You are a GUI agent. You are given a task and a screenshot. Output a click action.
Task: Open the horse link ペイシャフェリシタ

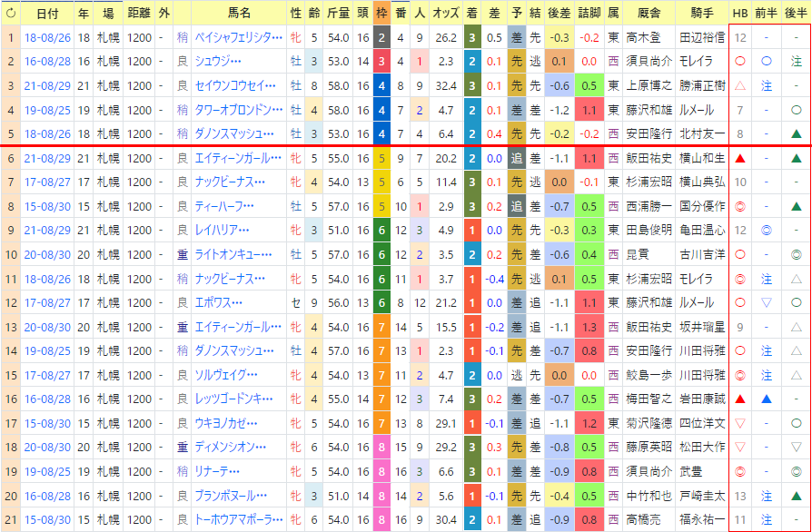239,38
